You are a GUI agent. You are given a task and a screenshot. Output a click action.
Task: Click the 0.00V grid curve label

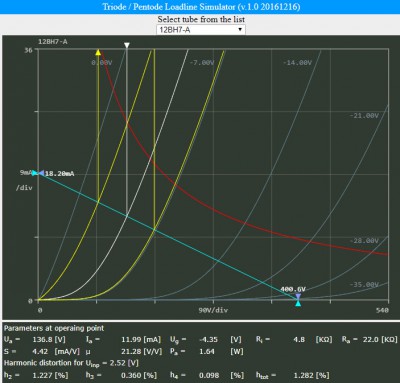click(x=102, y=63)
